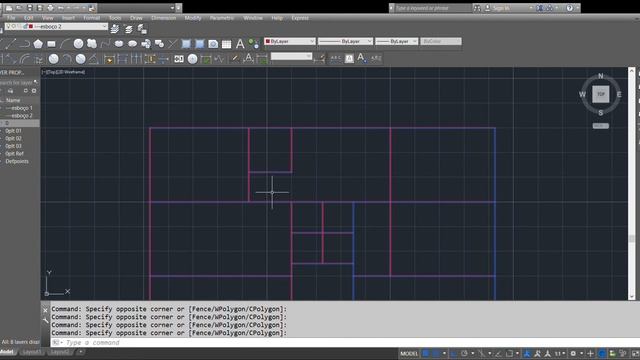Open the dimension style dropdown

click(x=291, y=56)
